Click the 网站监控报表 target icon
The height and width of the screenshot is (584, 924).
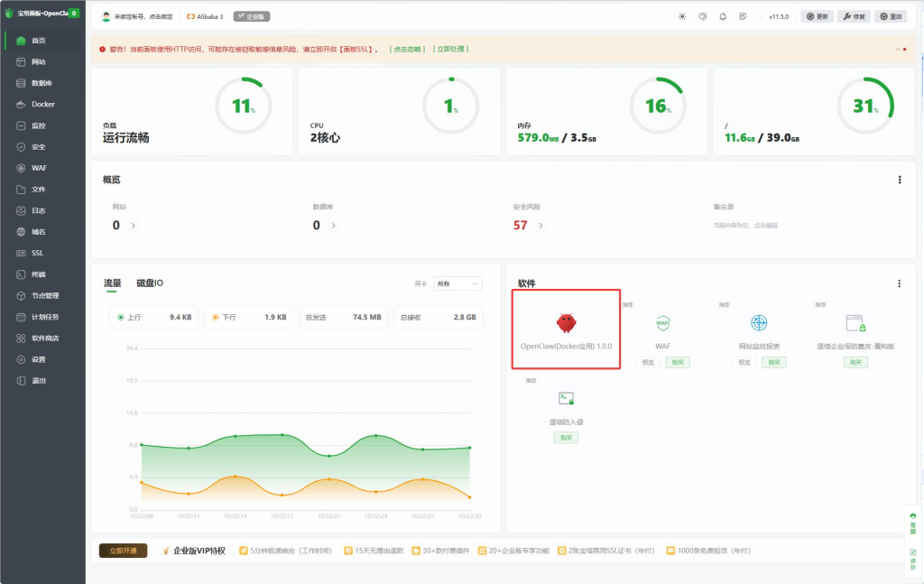759,323
